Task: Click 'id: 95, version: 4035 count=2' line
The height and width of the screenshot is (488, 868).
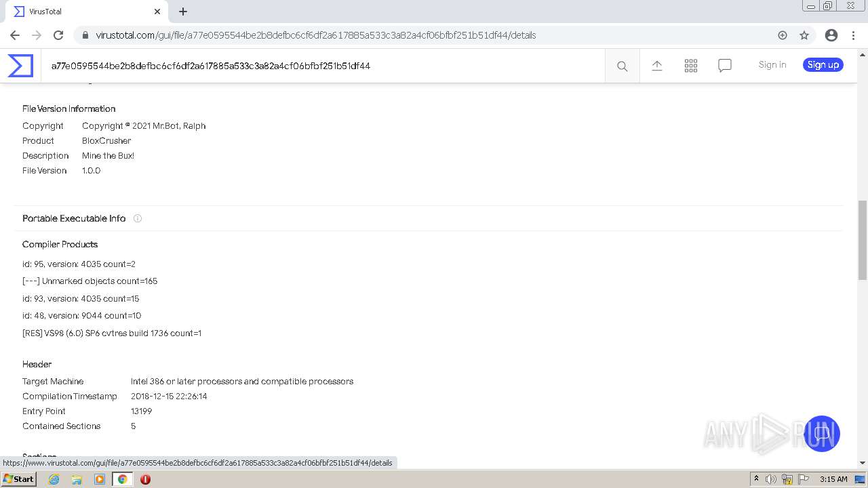Action: [79, 264]
